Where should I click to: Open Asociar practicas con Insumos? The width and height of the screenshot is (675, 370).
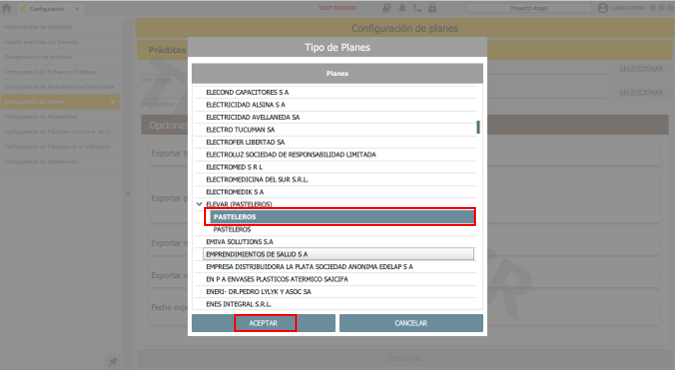59,42
